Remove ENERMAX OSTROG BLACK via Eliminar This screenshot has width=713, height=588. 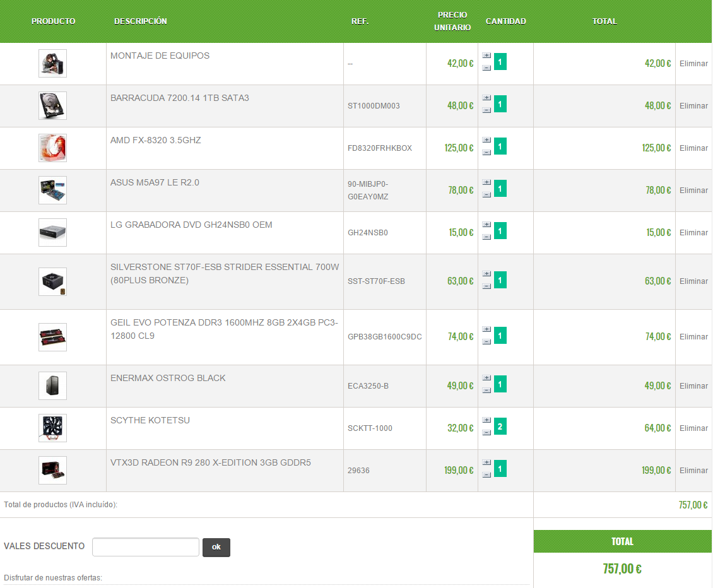(693, 386)
